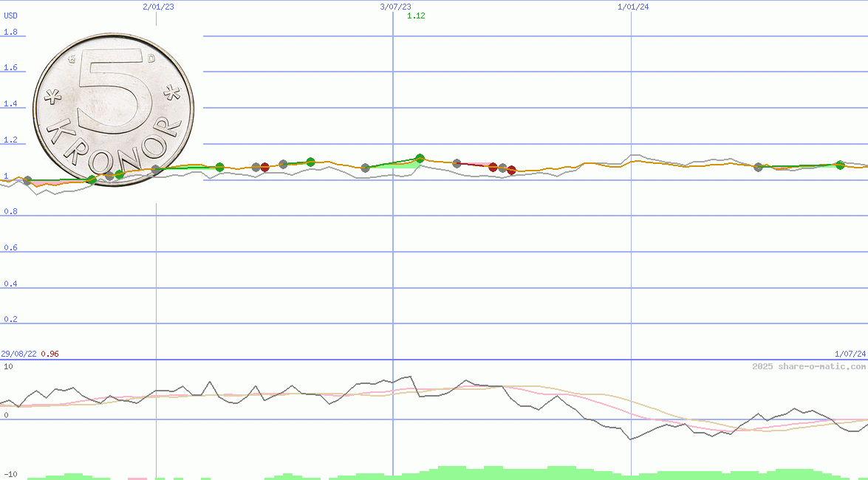
Task: Click the USD currency label
Action: [x=10, y=16]
